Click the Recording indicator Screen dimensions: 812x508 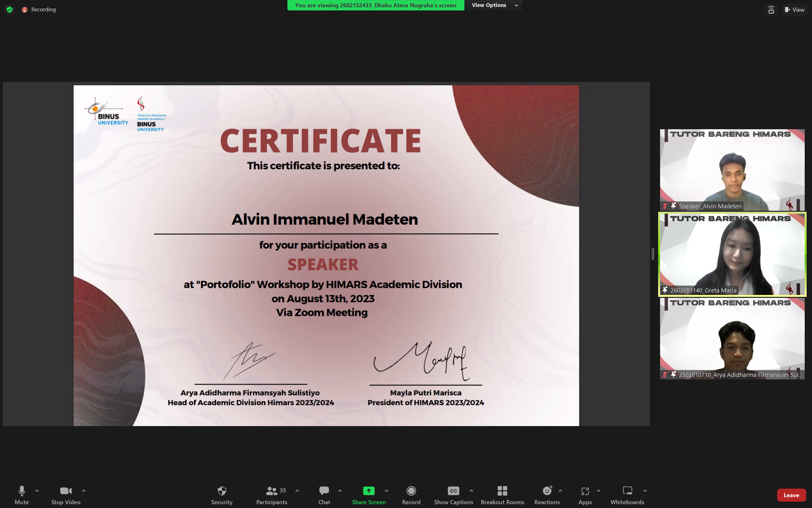tap(39, 10)
